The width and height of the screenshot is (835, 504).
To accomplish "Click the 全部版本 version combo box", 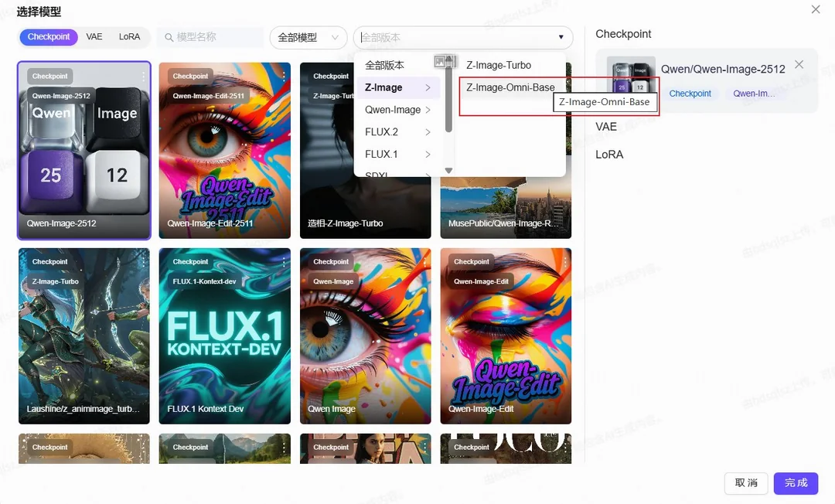I will (463, 38).
